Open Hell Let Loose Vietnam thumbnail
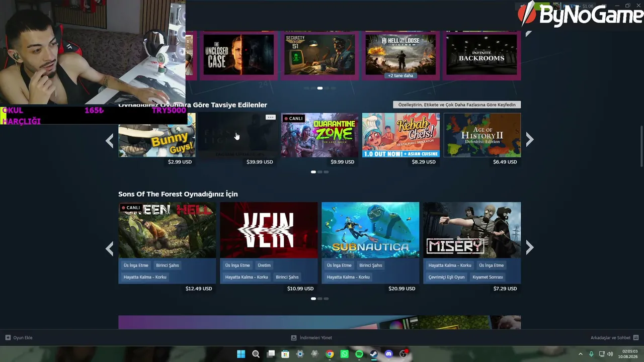 point(400,54)
